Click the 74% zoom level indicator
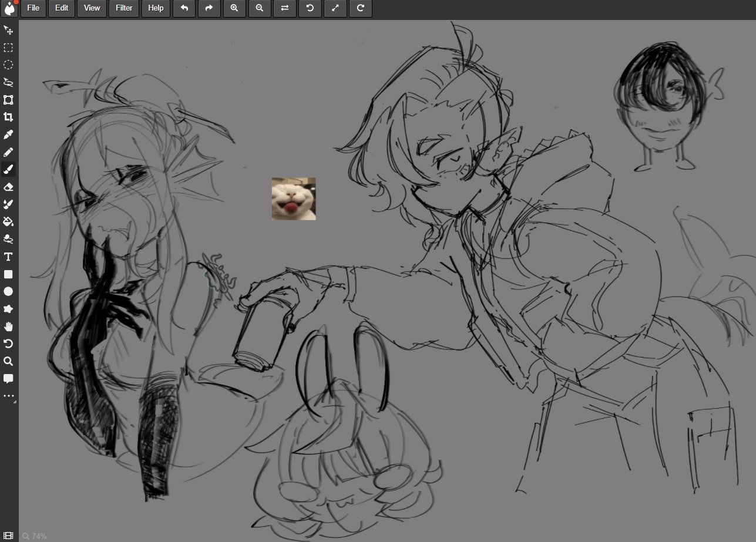This screenshot has width=756, height=542. point(35,536)
